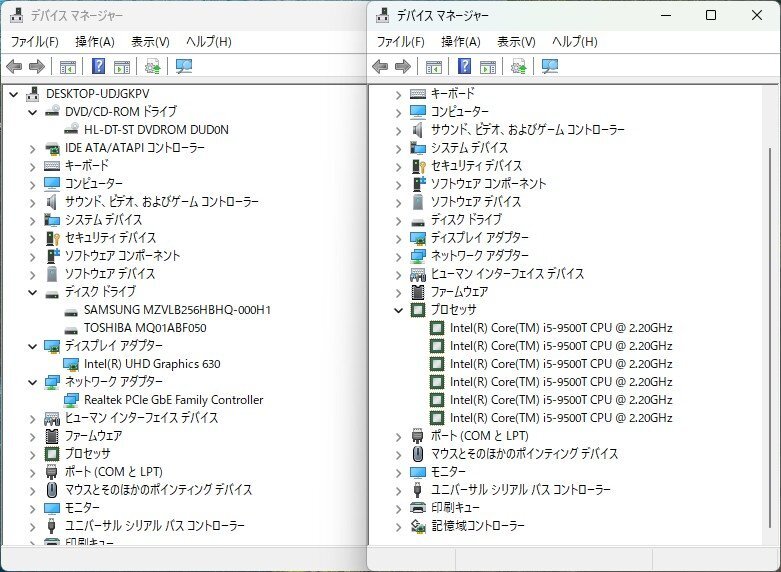Expand プロセッサ node in left window
The height and width of the screenshot is (572, 781).
coord(32,454)
